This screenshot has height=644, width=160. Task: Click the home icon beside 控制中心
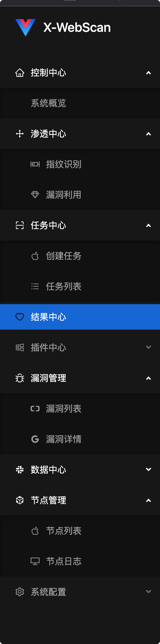click(x=20, y=73)
